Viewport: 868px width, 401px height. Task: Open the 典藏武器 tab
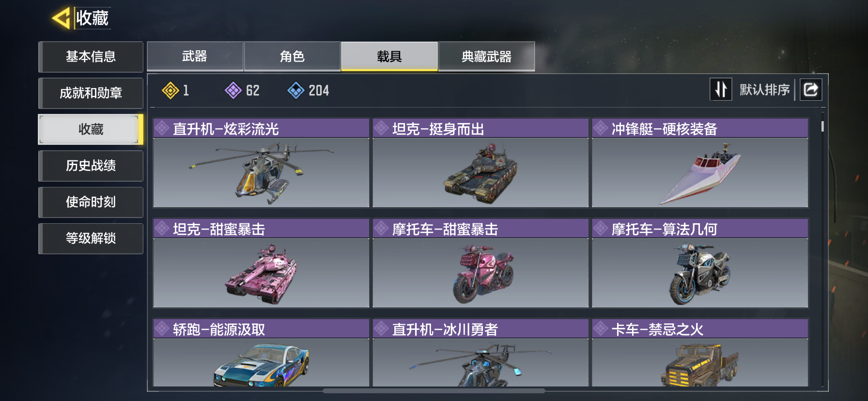[486, 57]
